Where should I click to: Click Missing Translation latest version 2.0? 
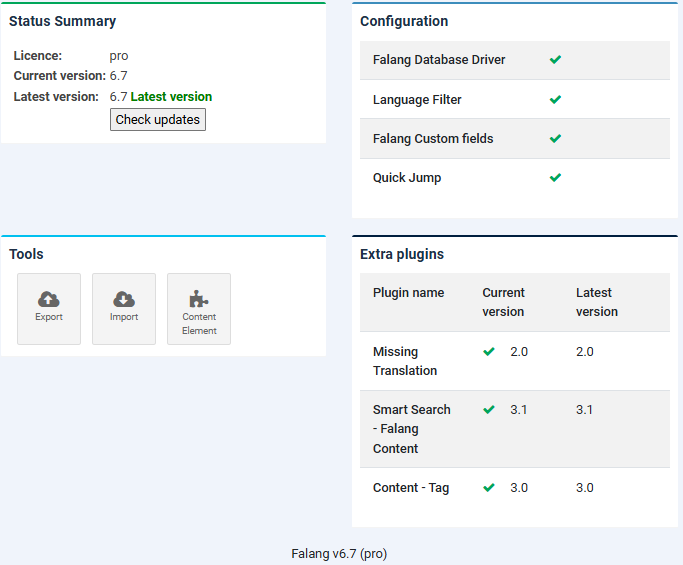pyautogui.click(x=585, y=352)
